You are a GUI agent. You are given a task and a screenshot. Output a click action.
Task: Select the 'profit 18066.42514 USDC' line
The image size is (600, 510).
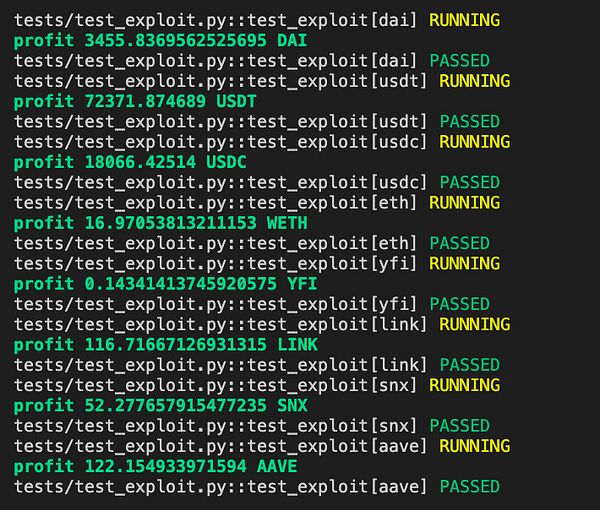tap(130, 162)
